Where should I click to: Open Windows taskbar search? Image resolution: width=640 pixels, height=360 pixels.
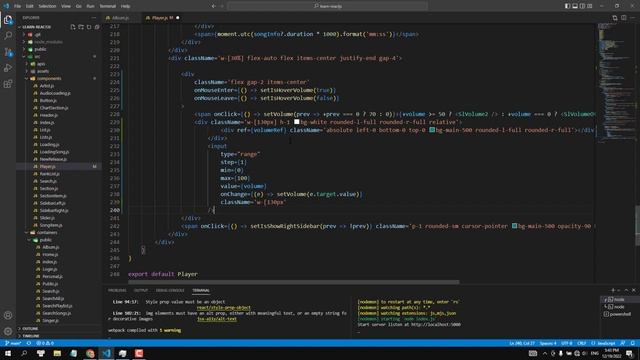point(24,353)
